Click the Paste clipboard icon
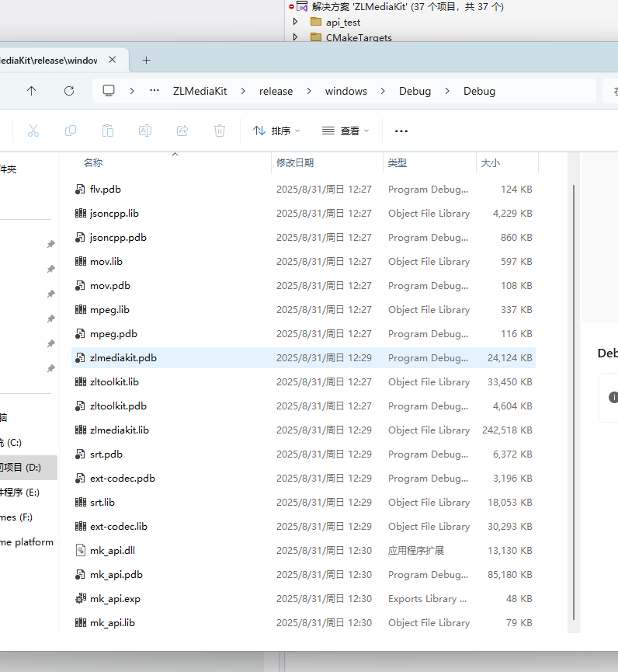Image resolution: width=618 pixels, height=672 pixels. click(x=108, y=131)
